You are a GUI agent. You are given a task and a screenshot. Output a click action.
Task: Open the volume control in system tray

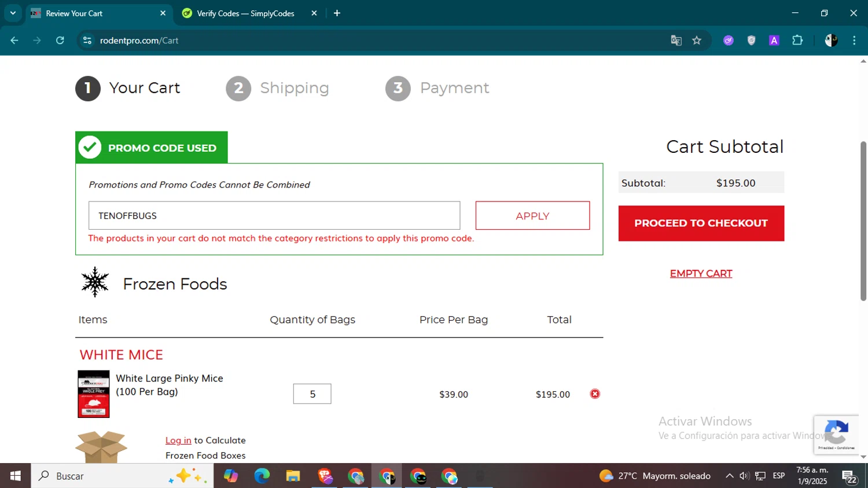[x=744, y=476]
